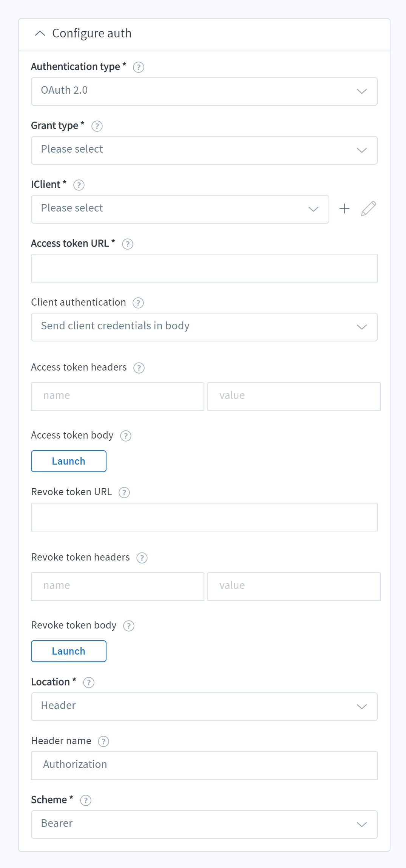This screenshot has height=868, width=406.
Task: Open the Grant type dropdown
Action: [x=204, y=150]
